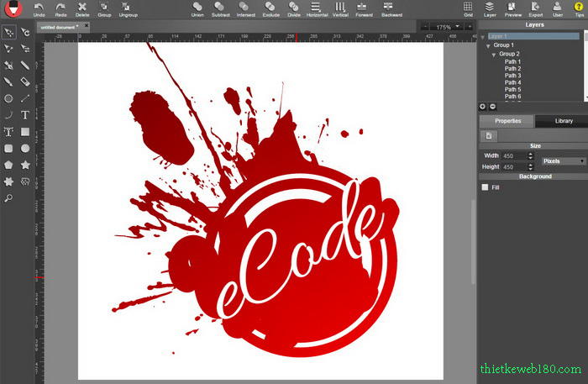Click the Ungroup toolbar icon
The image size is (588, 384).
pos(129,8)
